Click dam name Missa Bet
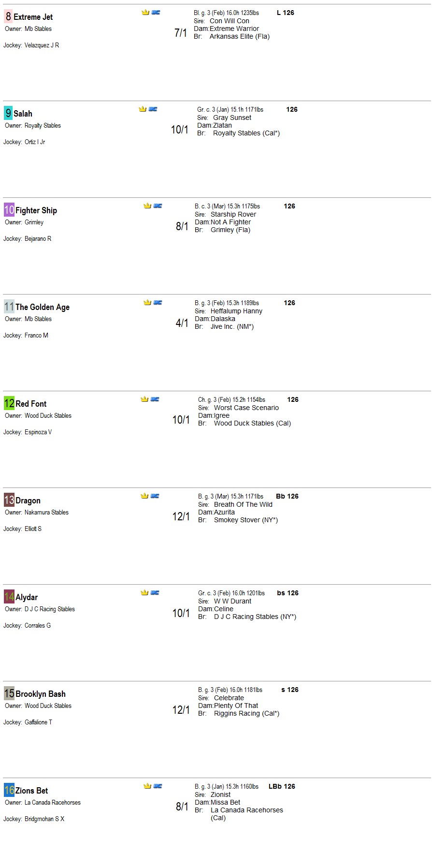Image resolution: width=432 pixels, height=868 pixels. [226, 802]
